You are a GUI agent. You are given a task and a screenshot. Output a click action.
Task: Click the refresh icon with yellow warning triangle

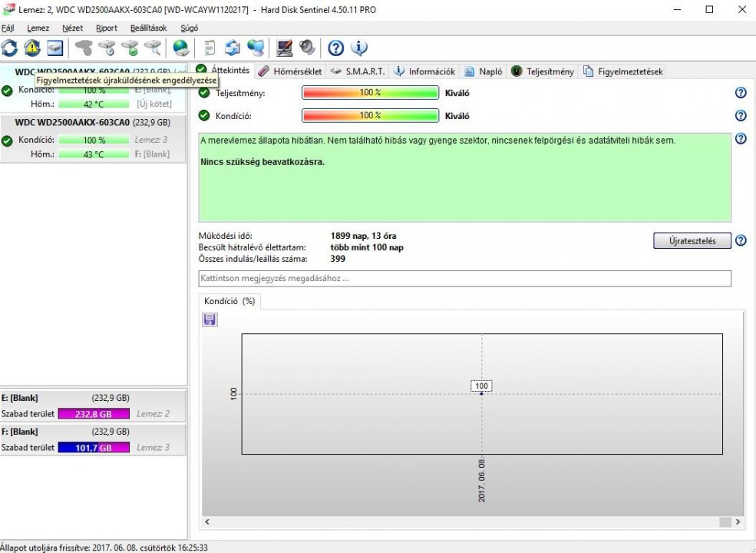(x=31, y=48)
